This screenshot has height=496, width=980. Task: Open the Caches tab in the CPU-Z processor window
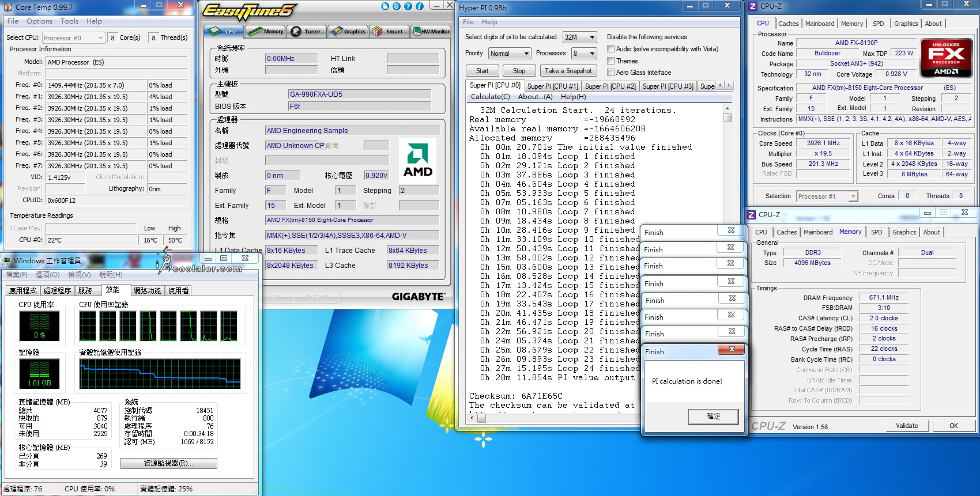(x=788, y=24)
